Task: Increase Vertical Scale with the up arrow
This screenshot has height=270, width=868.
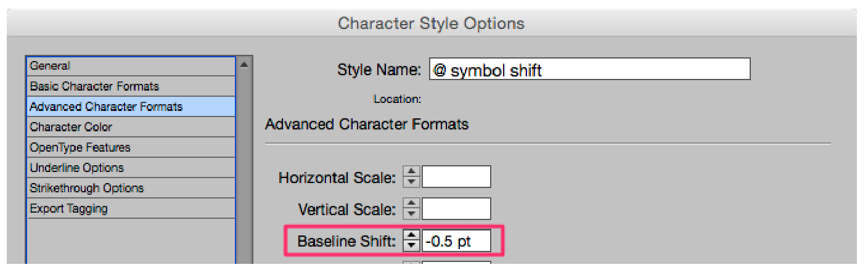Action: click(411, 205)
